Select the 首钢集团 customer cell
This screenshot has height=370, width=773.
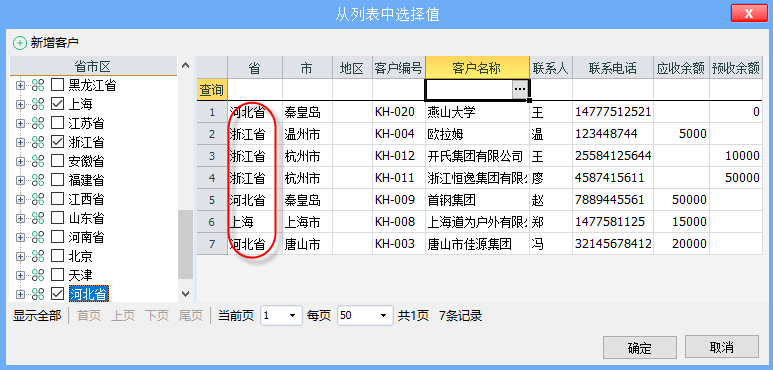[x=477, y=200]
